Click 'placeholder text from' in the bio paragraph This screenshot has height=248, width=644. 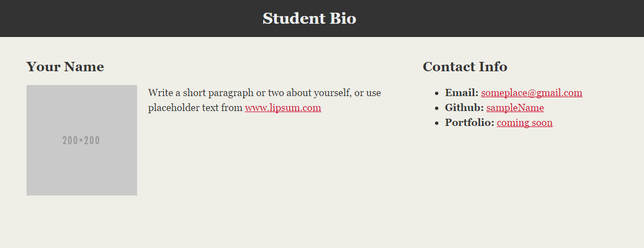[x=195, y=108]
